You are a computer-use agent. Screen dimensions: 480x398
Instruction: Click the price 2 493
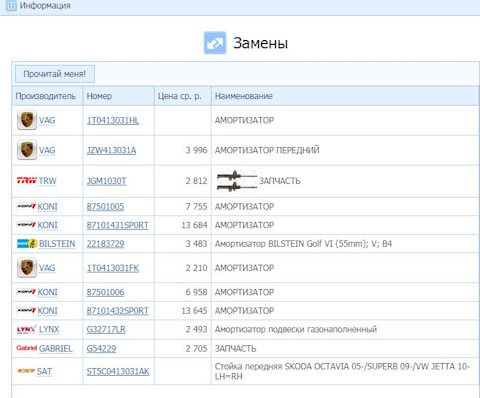(197, 330)
